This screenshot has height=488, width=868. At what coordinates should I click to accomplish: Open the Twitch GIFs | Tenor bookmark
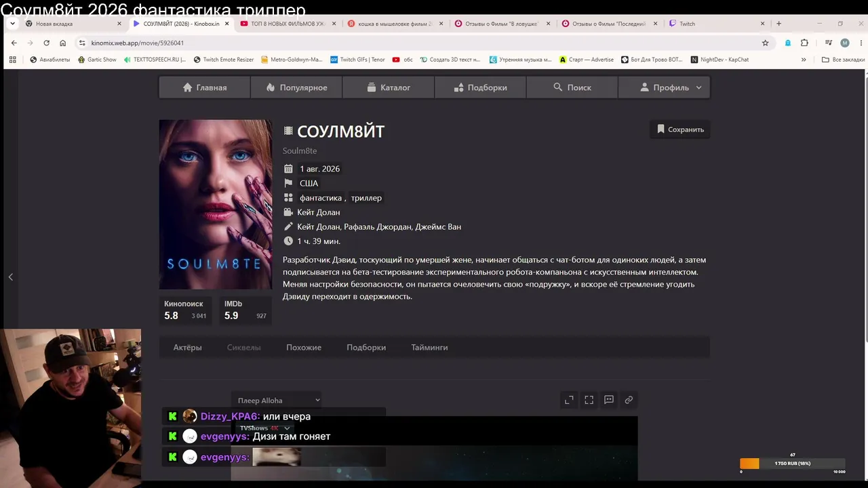357,60
